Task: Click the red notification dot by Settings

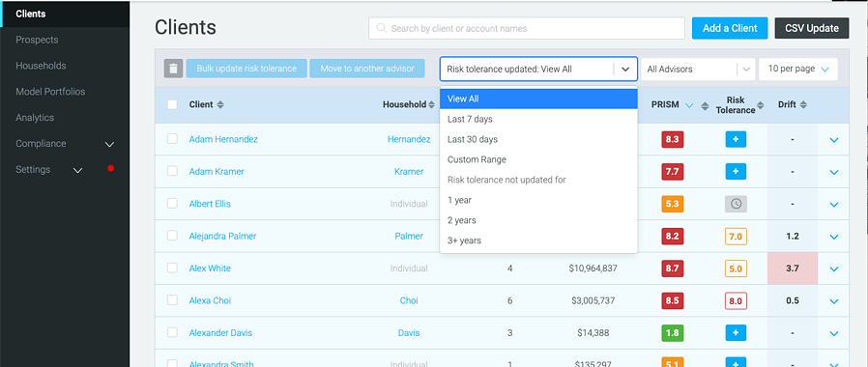Action: (111, 169)
